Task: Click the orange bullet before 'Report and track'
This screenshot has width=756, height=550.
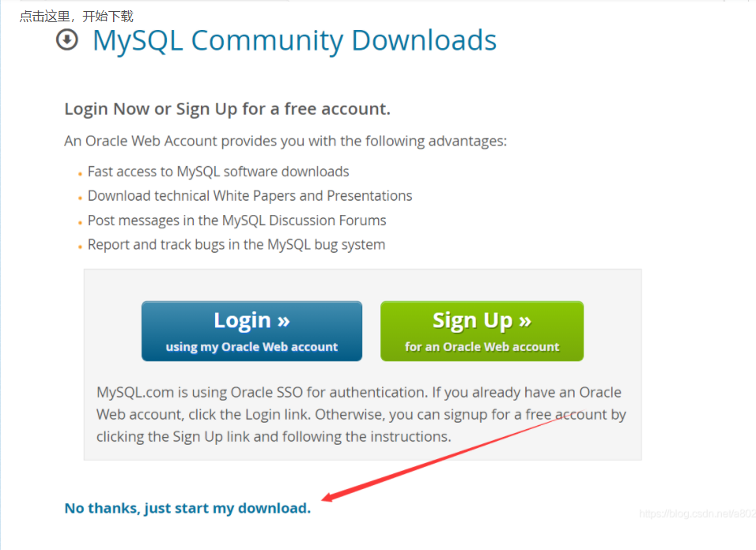Action: (80, 247)
